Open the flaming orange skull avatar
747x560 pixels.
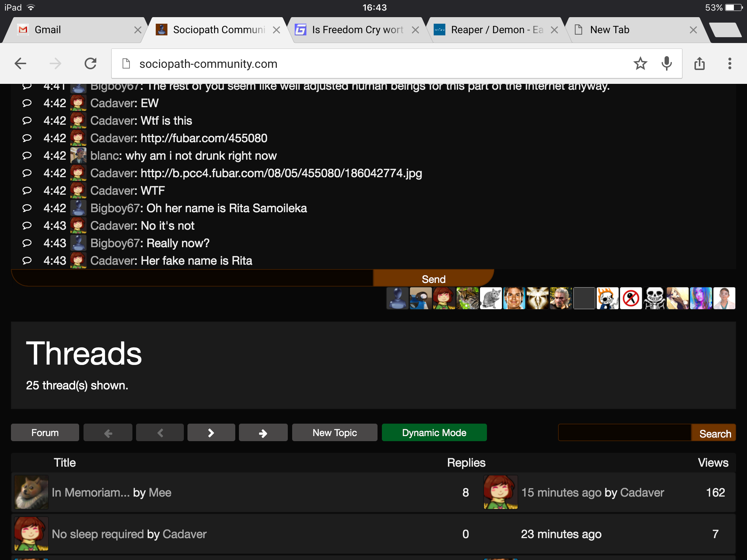(x=608, y=298)
